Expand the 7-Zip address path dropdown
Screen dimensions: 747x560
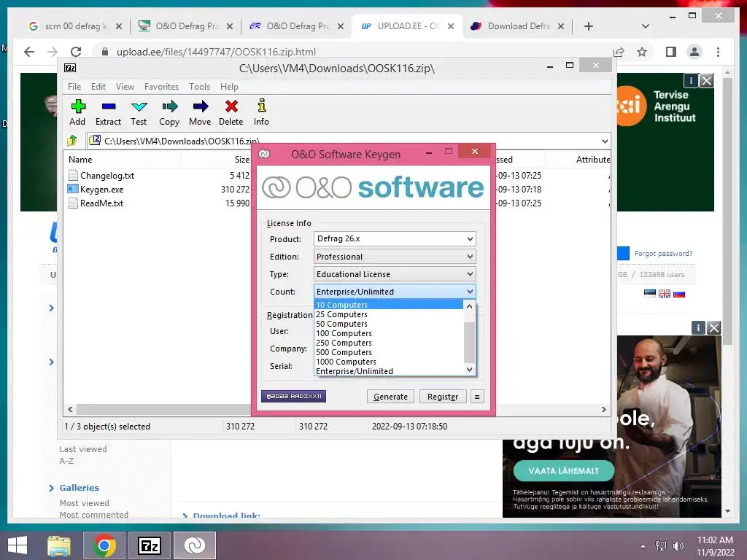pos(605,141)
